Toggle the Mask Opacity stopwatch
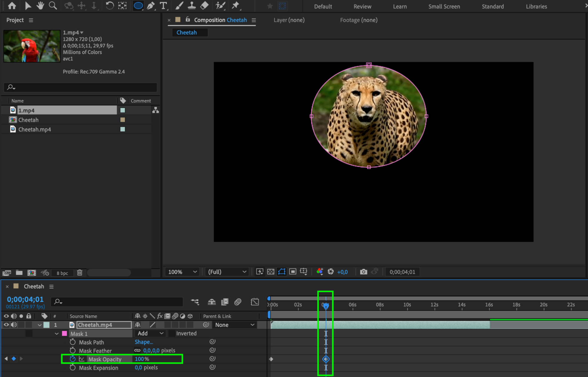The height and width of the screenshot is (377, 588). pyautogui.click(x=73, y=359)
